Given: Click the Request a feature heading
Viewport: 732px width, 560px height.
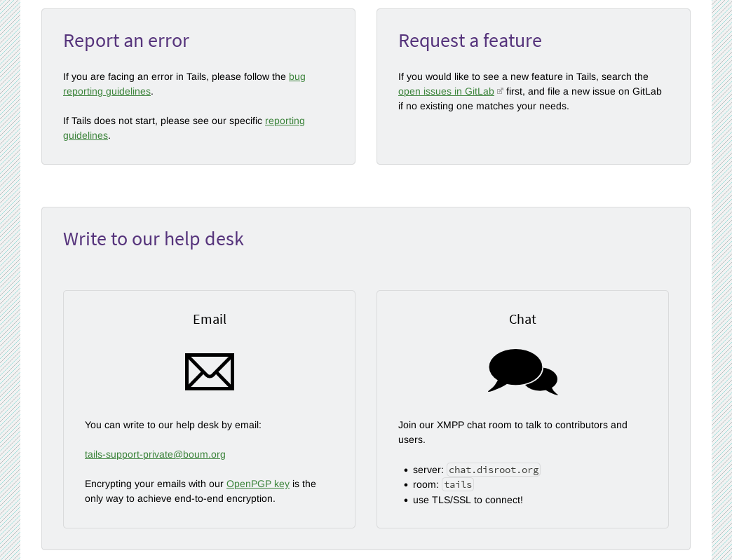Looking at the screenshot, I should pyautogui.click(x=470, y=41).
